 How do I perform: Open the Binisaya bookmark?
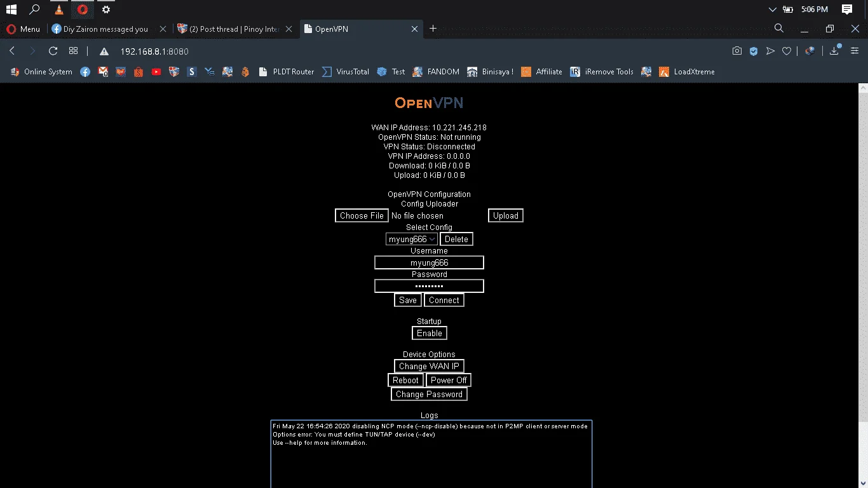[490, 72]
